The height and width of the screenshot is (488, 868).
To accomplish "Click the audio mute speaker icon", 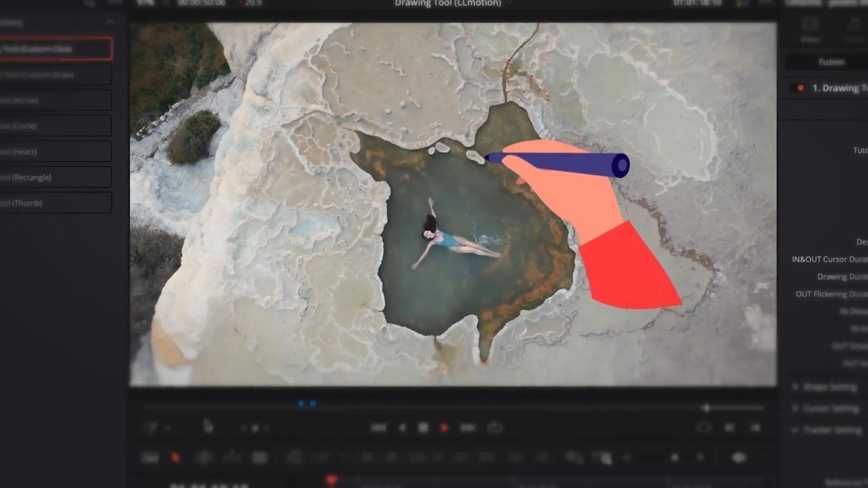I will (739, 458).
